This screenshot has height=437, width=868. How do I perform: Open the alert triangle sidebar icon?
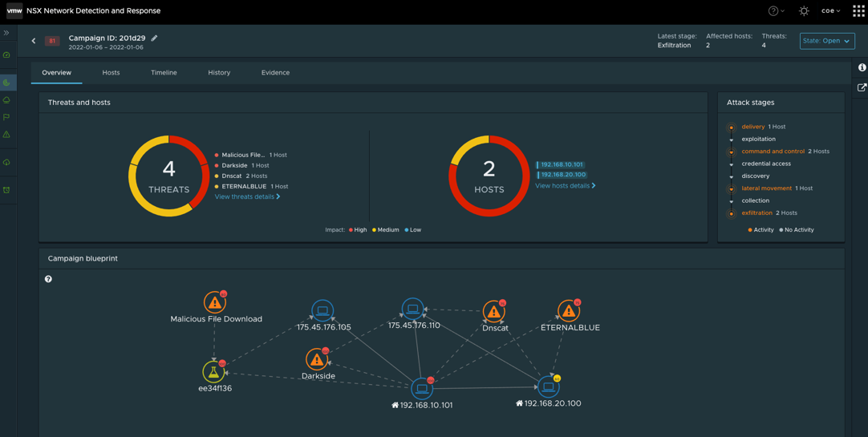[6, 135]
